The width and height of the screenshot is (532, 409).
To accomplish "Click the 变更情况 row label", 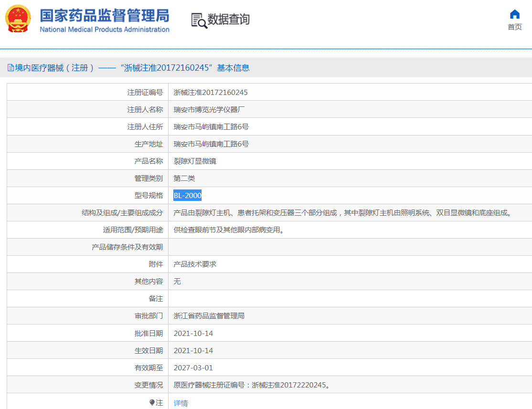I will 149,385.
